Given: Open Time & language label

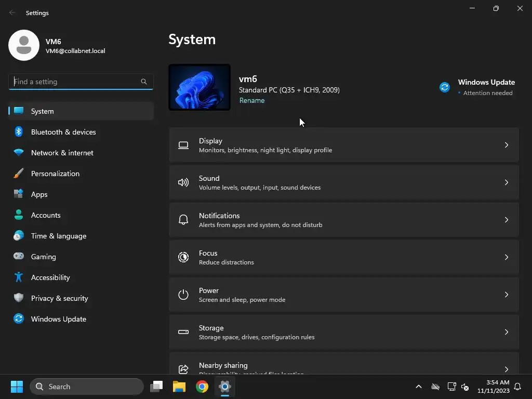Looking at the screenshot, I should pos(59,236).
